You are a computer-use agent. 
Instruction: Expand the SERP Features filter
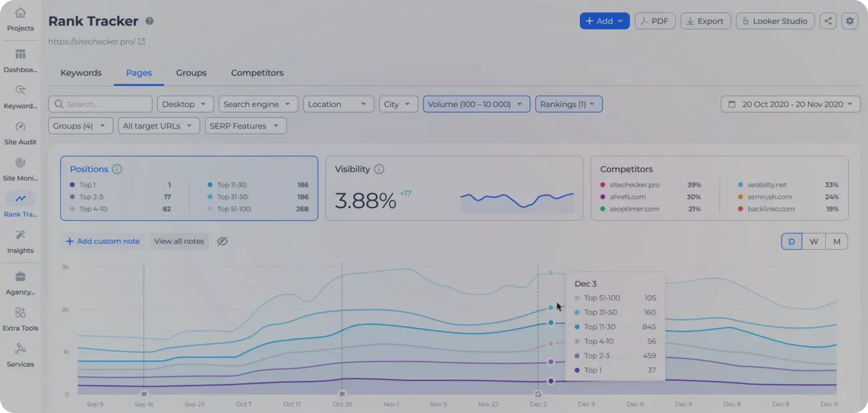pos(245,126)
